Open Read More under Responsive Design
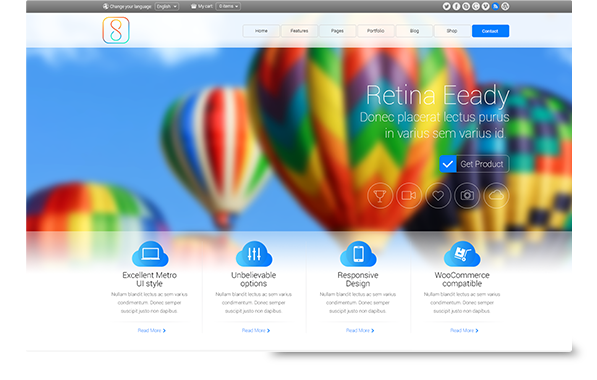This screenshot has width=597, height=380. [x=360, y=331]
